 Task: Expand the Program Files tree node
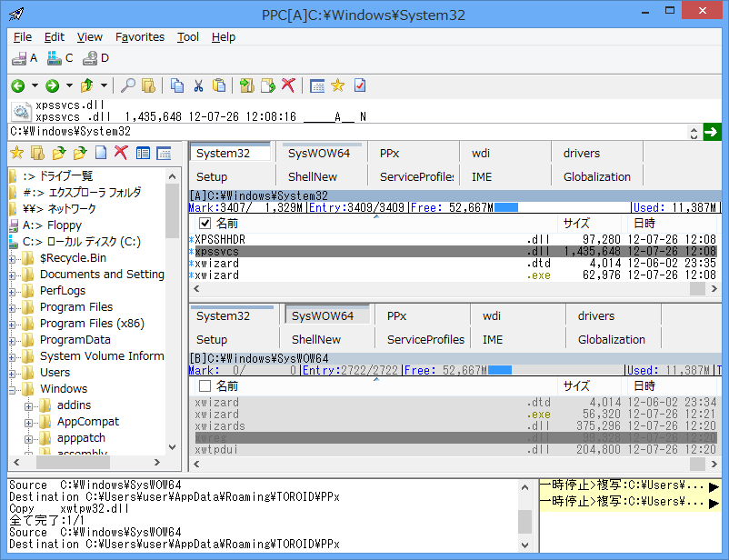pos(13,307)
